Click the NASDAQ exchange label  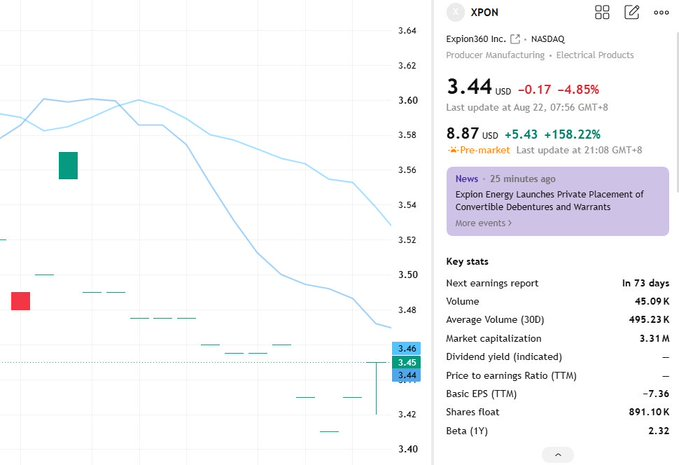[548, 39]
